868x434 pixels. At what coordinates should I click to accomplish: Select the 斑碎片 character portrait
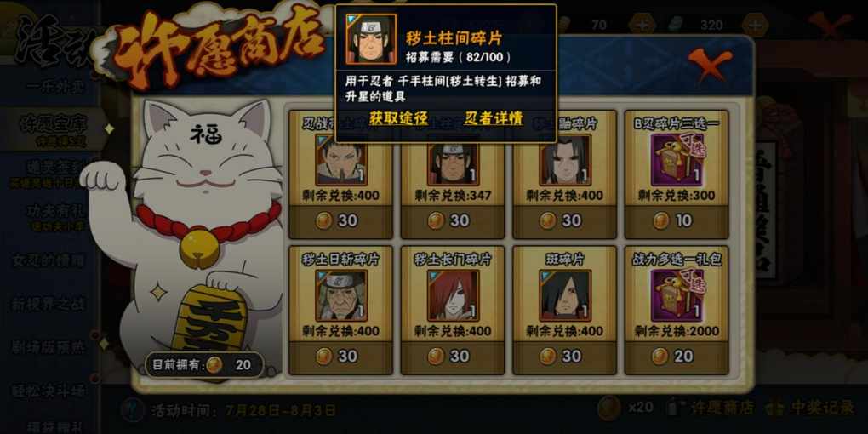point(565,295)
